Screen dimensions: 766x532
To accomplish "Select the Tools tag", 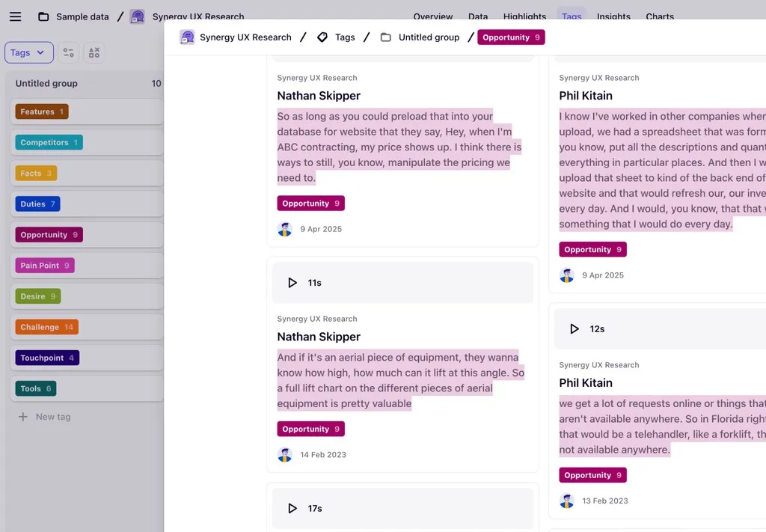I will pyautogui.click(x=36, y=388).
